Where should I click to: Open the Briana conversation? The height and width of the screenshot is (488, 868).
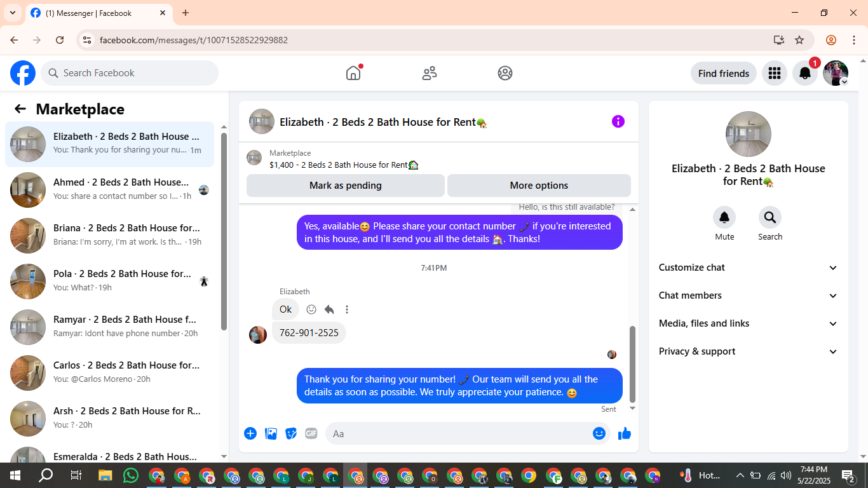click(x=110, y=236)
